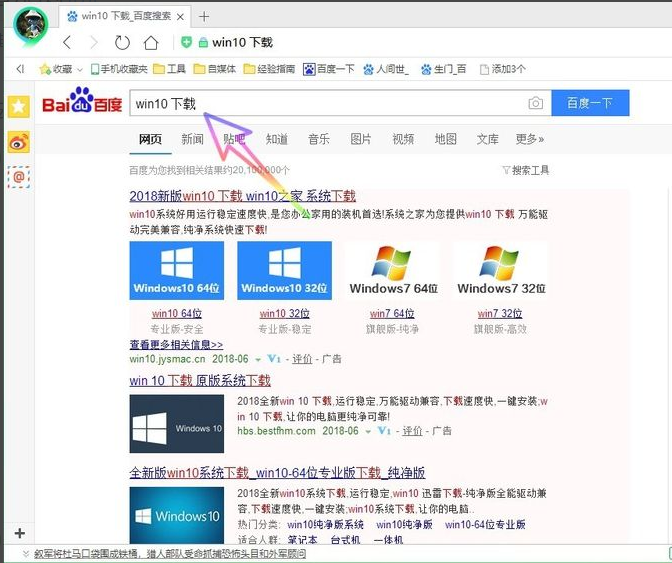Open the Weibo sidebar icon

[x=18, y=142]
